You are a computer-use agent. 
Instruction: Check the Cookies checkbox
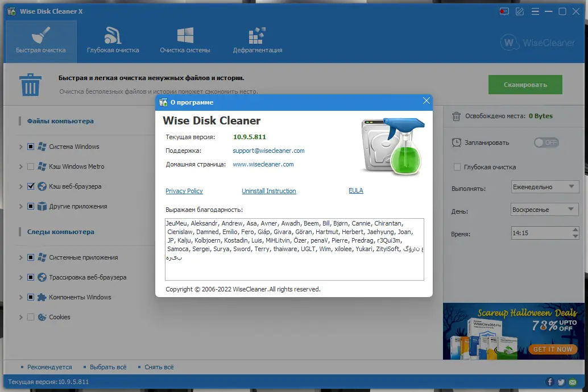(x=31, y=317)
